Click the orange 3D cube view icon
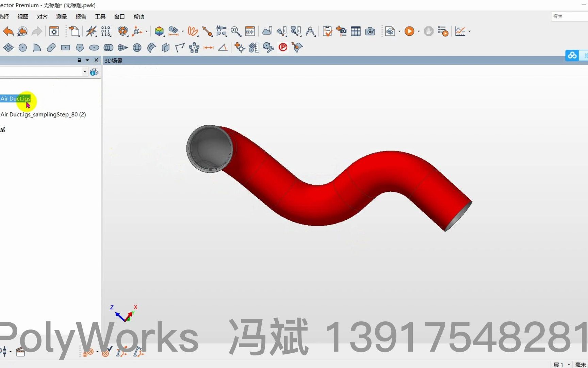The image size is (588, 368). 122,31
